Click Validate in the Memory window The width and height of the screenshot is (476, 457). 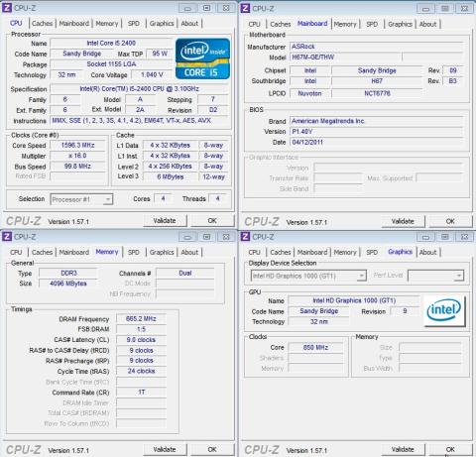click(x=165, y=449)
